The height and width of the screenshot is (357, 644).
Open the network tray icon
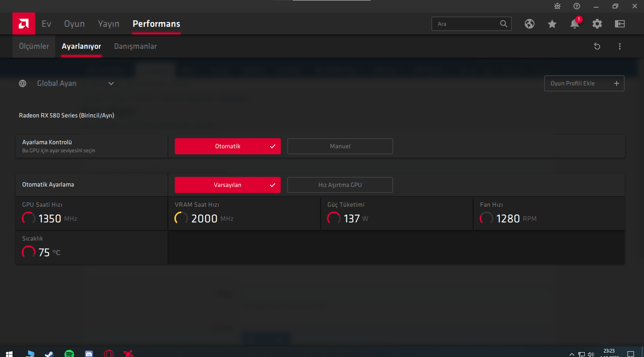click(x=581, y=355)
